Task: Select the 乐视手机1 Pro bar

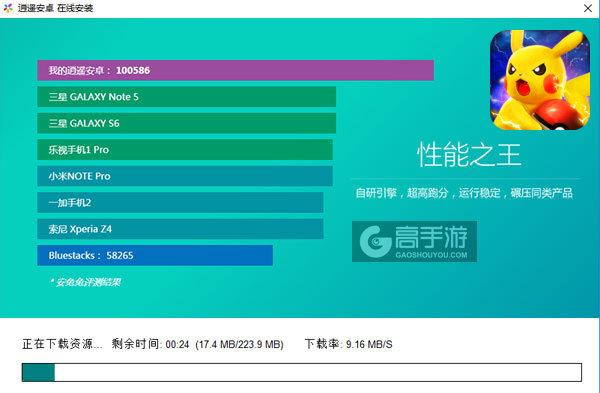Action: 185,150
